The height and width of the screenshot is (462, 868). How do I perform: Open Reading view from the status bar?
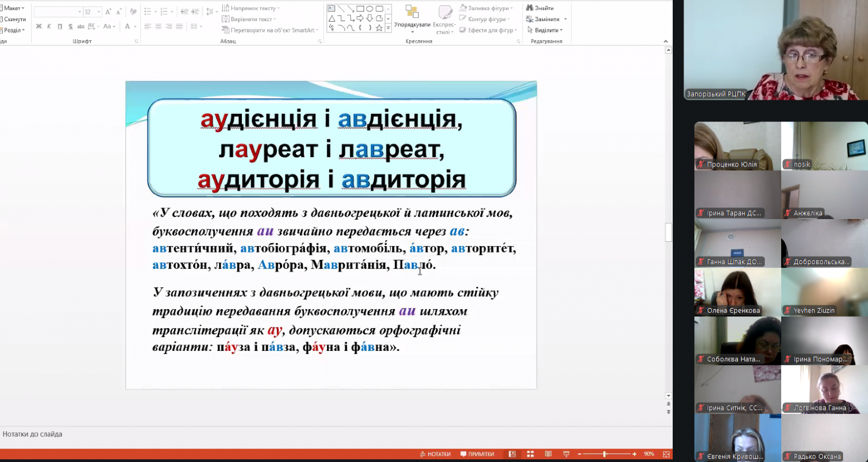pyautogui.click(x=548, y=454)
